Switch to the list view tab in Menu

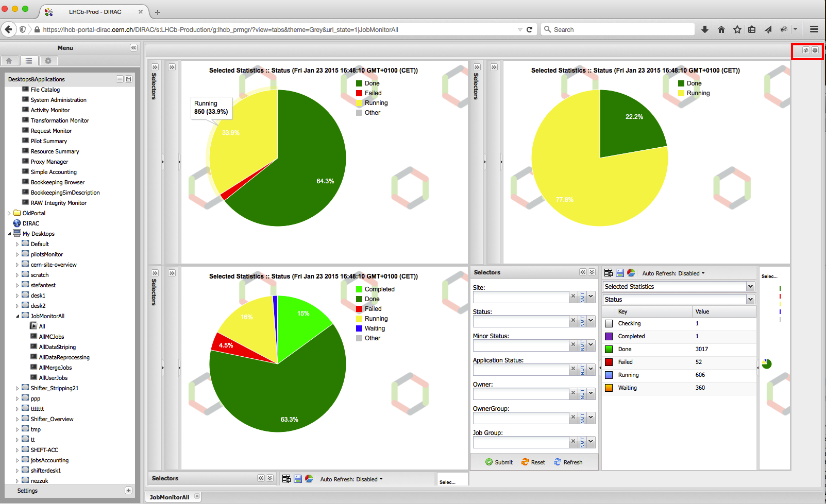(x=29, y=61)
